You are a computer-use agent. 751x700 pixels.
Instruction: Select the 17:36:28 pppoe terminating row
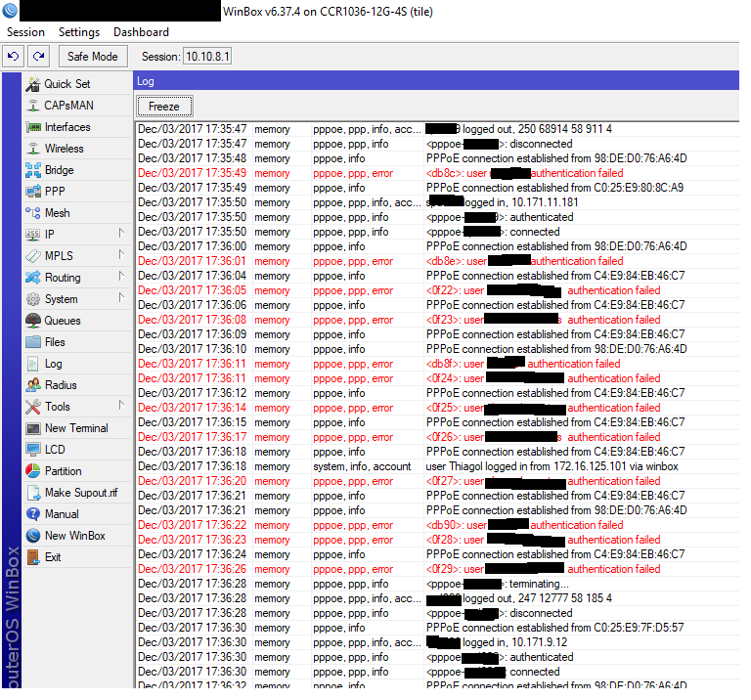(438, 584)
